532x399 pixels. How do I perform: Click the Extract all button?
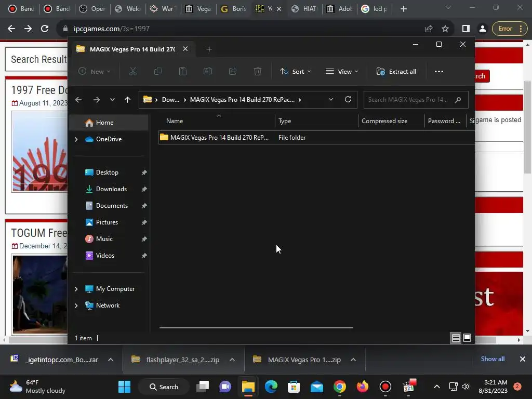coord(396,72)
